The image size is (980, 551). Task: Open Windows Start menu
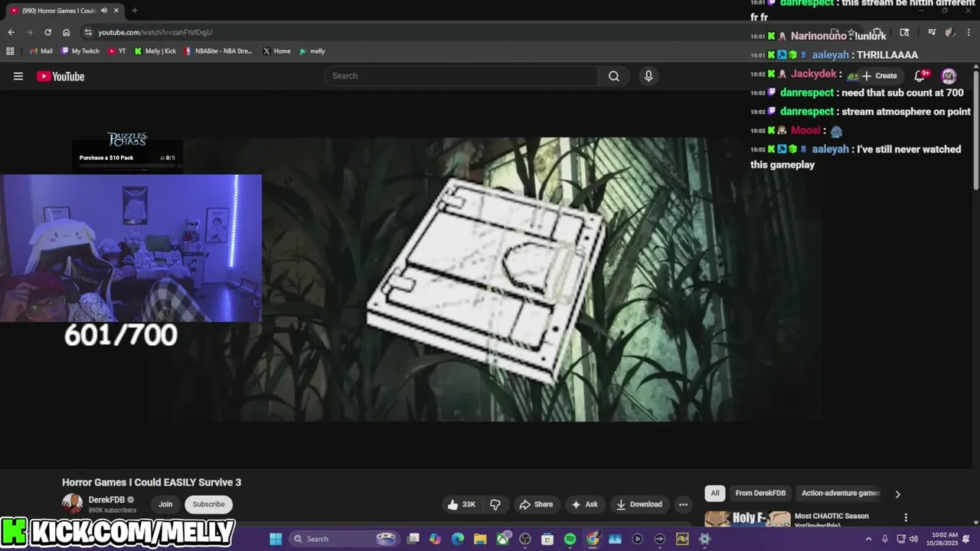[x=276, y=539]
